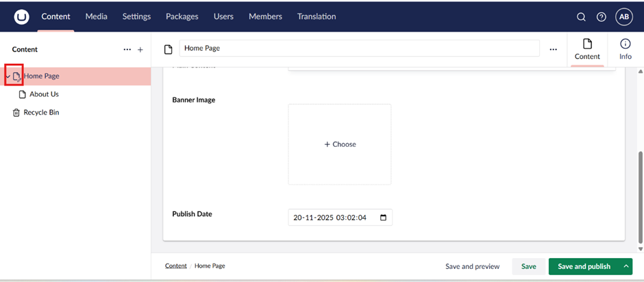Click the Save button

528,266
